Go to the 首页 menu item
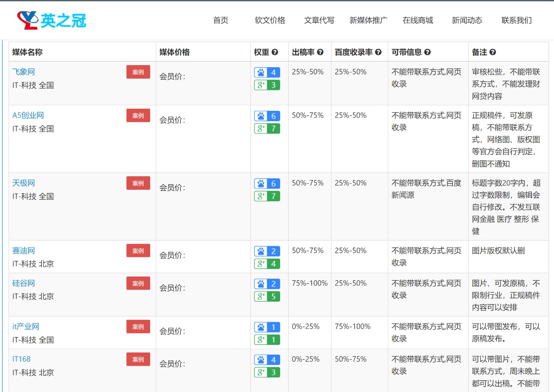 pyautogui.click(x=221, y=20)
